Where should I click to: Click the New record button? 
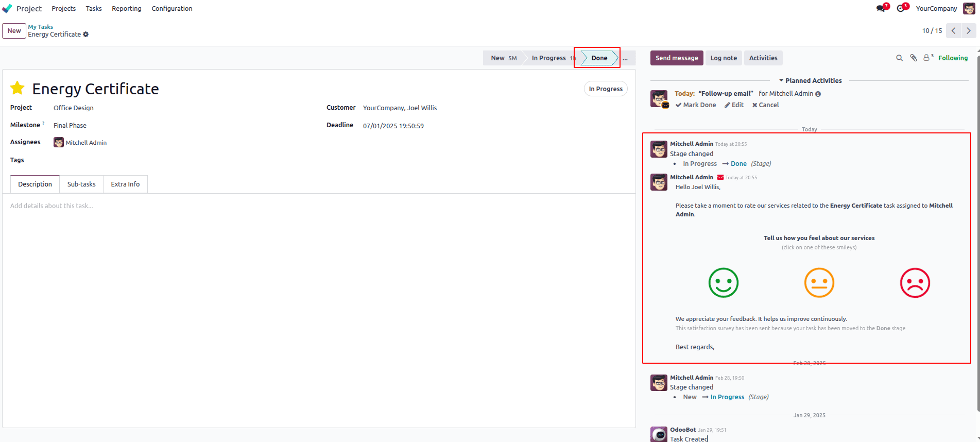click(x=14, y=31)
